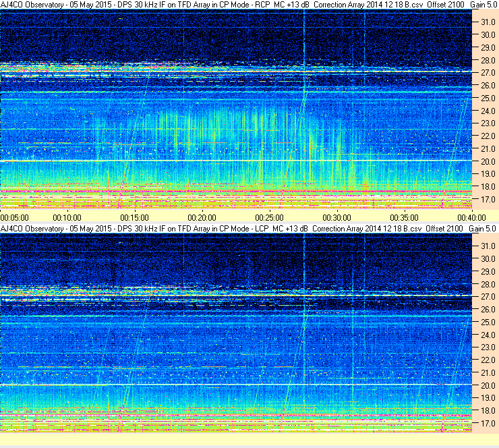Click the 26.0 frequency label on LCP chart

[x=488, y=310]
